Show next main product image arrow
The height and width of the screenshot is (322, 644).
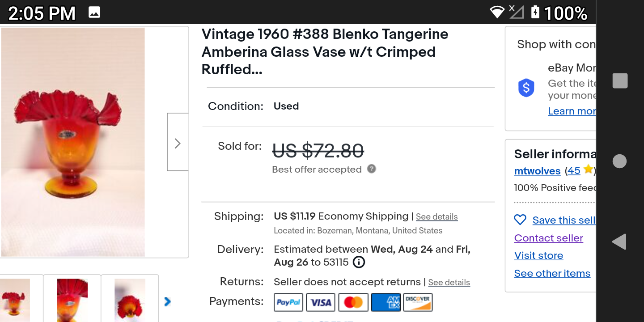coord(178,143)
